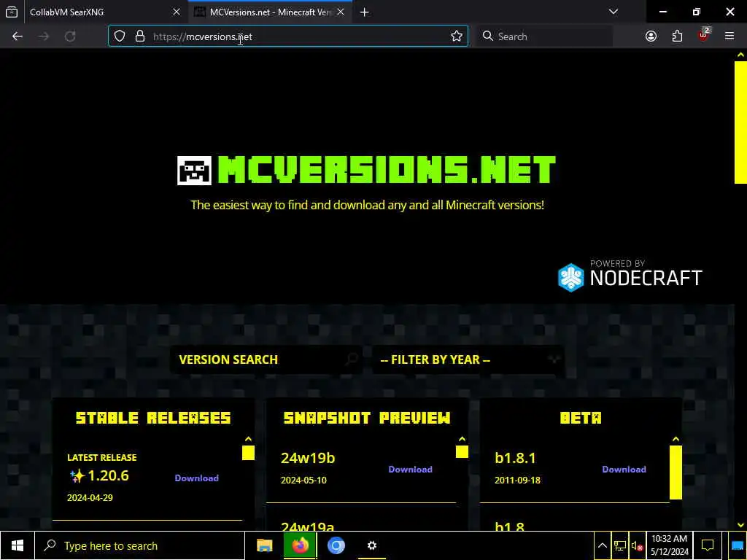Select the 24w19b snapshot name
The height and width of the screenshot is (560, 747).
tap(308, 458)
